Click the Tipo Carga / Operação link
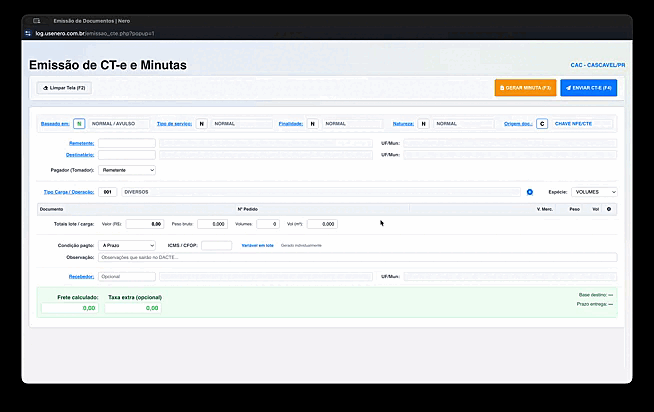 67,191
